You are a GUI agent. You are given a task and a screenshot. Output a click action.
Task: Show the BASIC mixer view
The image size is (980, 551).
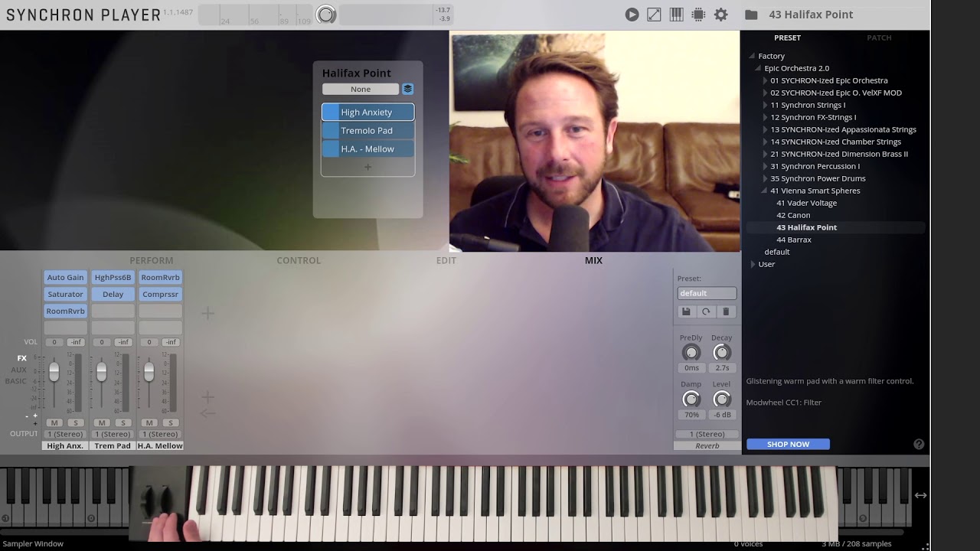pos(15,381)
